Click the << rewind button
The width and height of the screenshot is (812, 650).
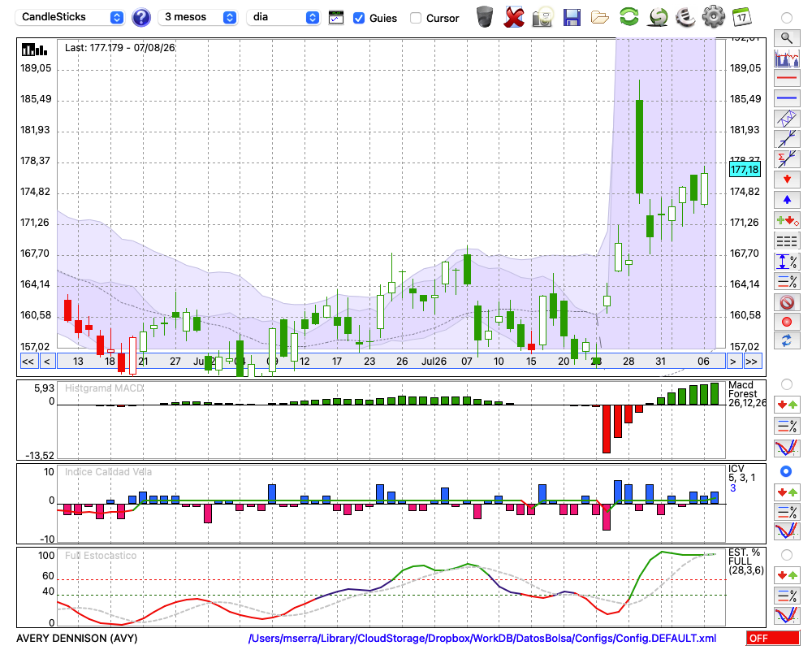tap(28, 362)
